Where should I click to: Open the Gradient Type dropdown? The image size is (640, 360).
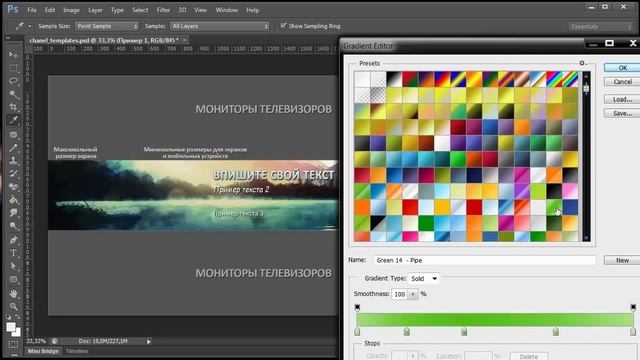[x=424, y=278]
